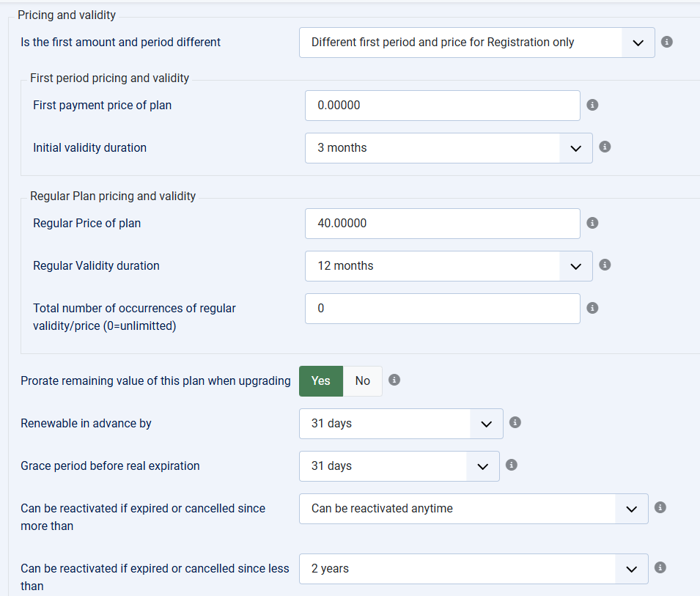Open the 2 years reactivation limit dropdown
Screen dimensions: 700x596
[x=474, y=569]
